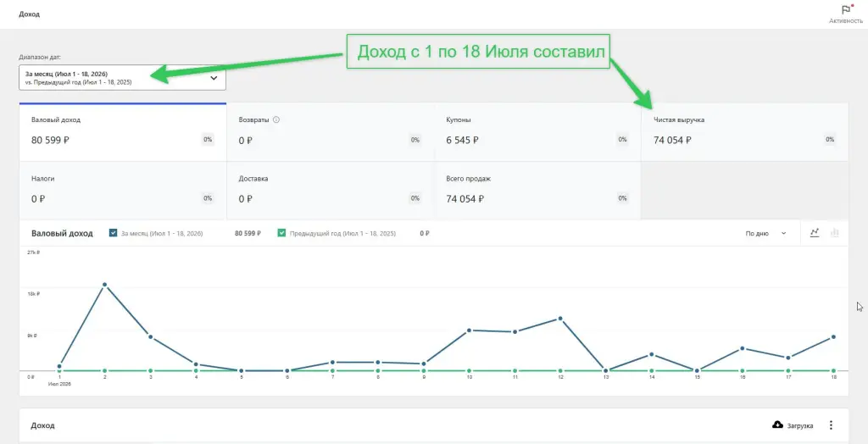Click the 6 545 ₽ Купоны value
868x444 pixels.
tap(462, 140)
